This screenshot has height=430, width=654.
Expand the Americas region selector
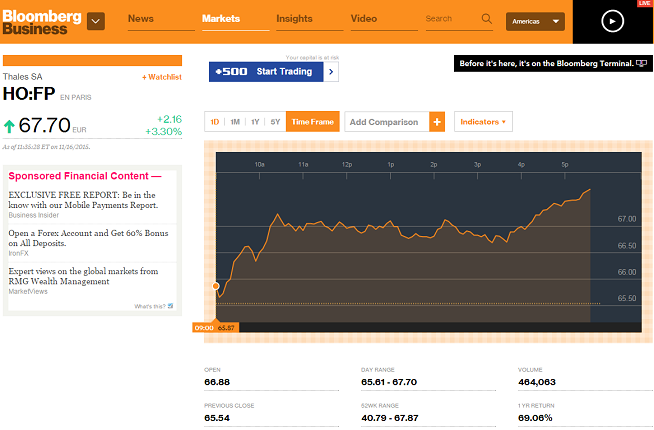535,22
